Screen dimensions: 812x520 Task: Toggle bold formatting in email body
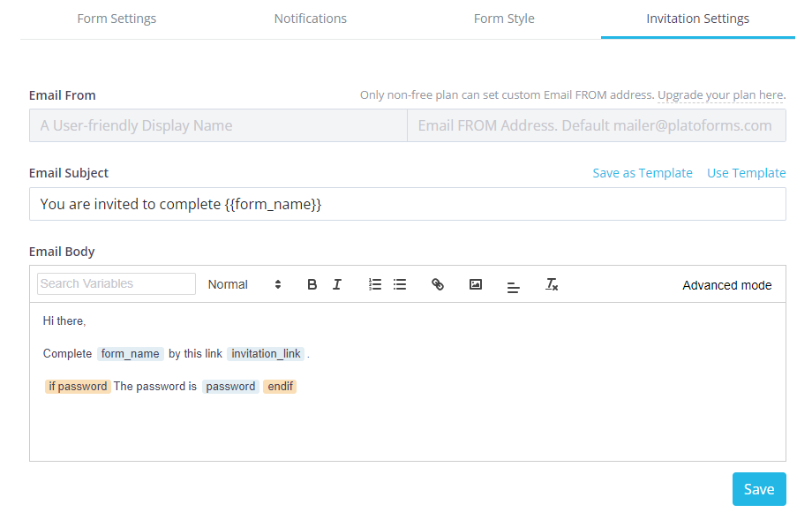312,284
